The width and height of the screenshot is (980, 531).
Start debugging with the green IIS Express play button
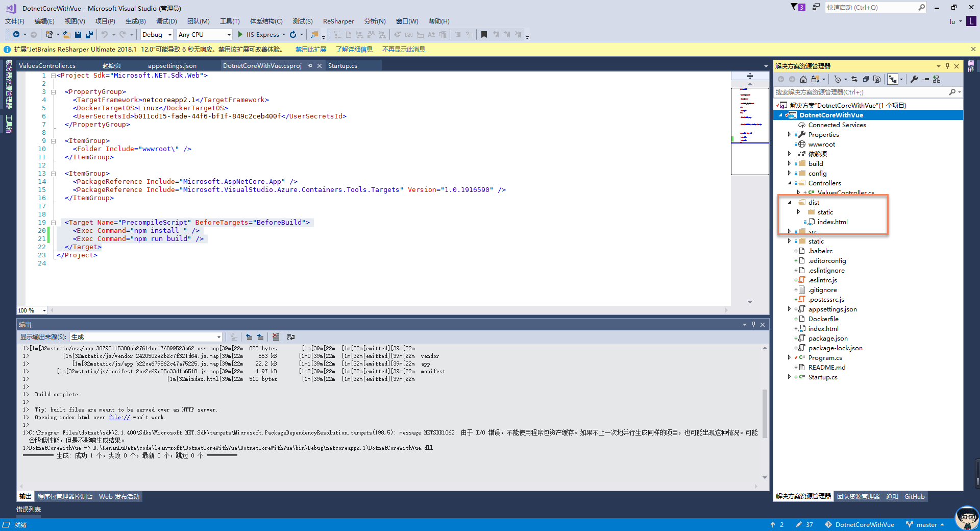[x=240, y=35]
